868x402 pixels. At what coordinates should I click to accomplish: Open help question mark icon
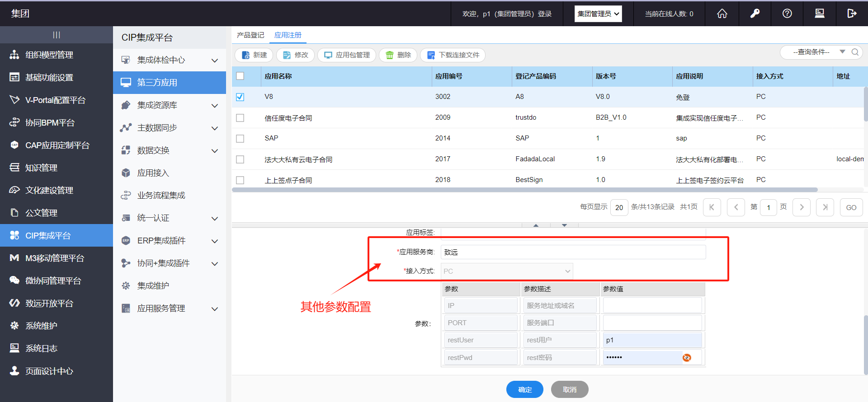[x=787, y=14]
